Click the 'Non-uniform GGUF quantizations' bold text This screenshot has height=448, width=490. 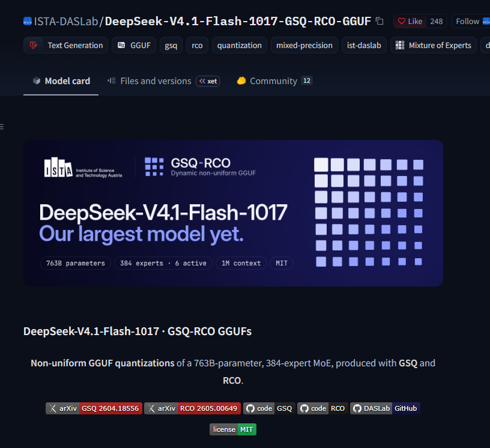[103, 363]
